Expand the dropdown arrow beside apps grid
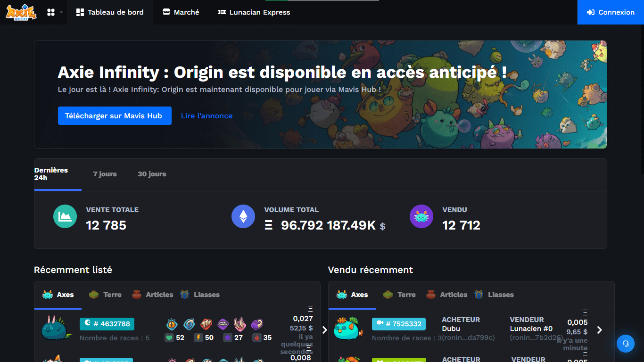Viewport: 644px width, 362px height. click(61, 13)
